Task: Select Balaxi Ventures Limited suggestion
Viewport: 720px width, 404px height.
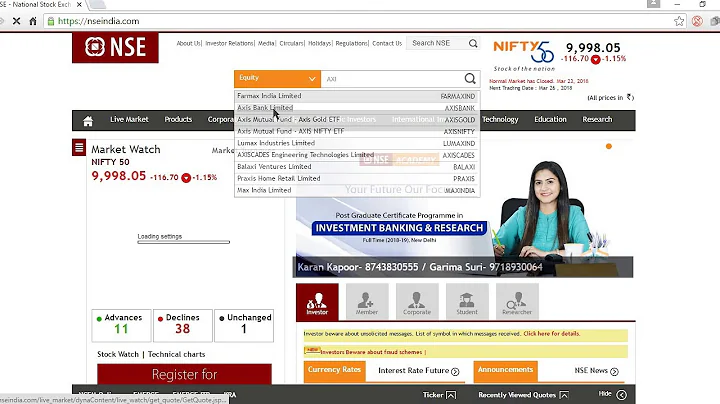Action: [x=356, y=167]
